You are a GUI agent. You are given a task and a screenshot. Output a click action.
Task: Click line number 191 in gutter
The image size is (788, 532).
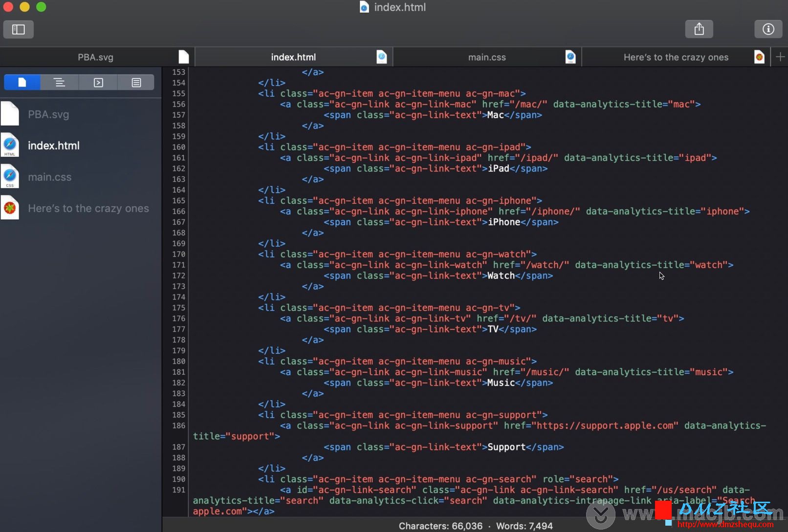[x=178, y=490]
